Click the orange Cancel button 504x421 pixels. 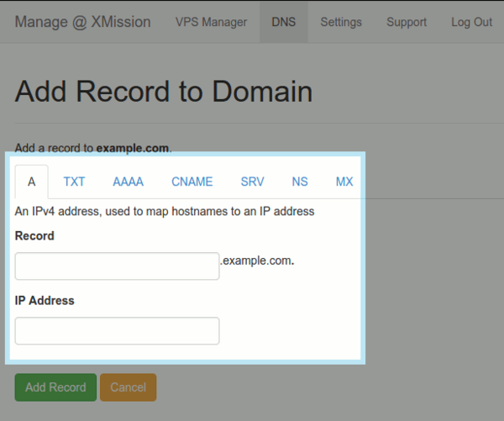tap(128, 387)
